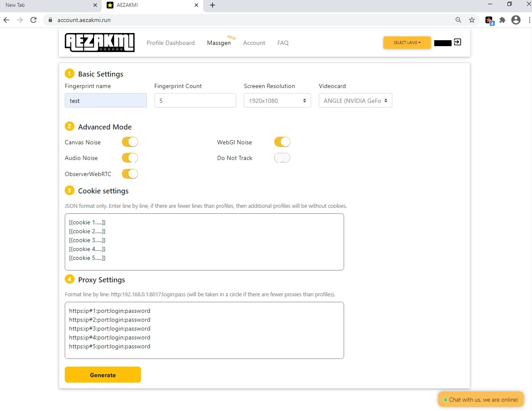This screenshot has width=532, height=411.
Task: Click the logout icon in the header
Action: tap(458, 42)
